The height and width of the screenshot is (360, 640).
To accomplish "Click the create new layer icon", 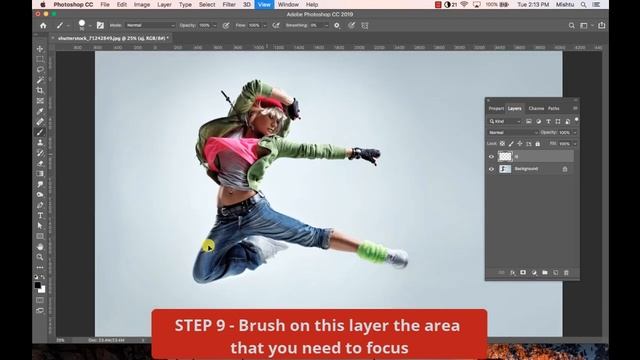I will [556, 272].
